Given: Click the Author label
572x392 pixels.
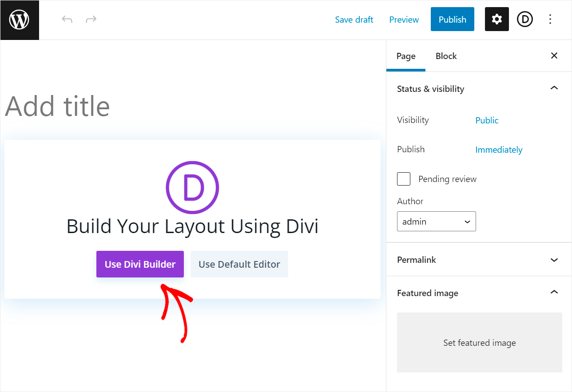Looking at the screenshot, I should tap(410, 201).
